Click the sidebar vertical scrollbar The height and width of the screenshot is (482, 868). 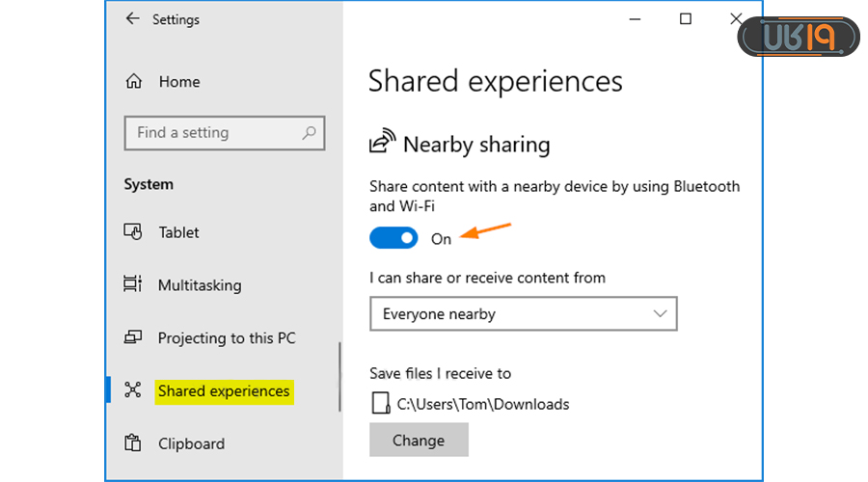point(339,378)
